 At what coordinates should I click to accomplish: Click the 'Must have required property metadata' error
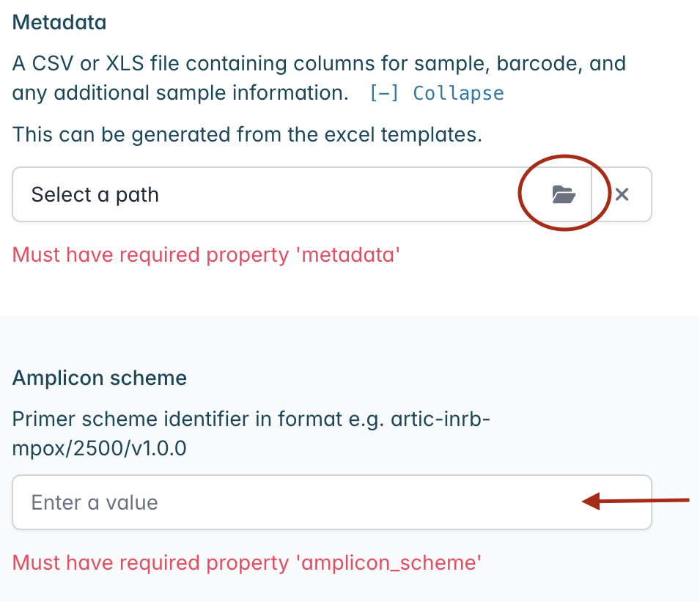pos(206,255)
